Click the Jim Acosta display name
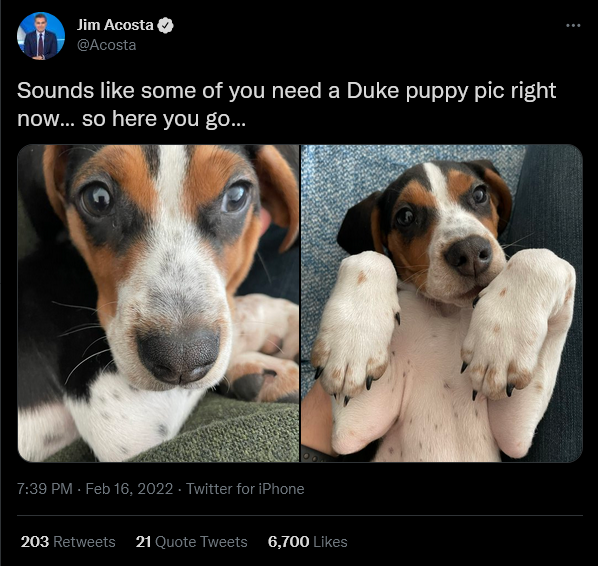The width and height of the screenshot is (598, 566). click(115, 25)
